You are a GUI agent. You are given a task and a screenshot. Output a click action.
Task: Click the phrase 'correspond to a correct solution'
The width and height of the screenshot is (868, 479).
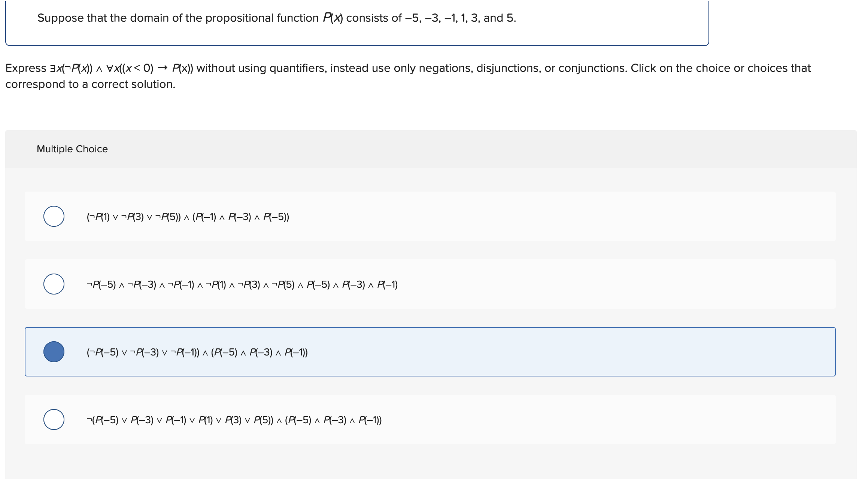pyautogui.click(x=90, y=84)
